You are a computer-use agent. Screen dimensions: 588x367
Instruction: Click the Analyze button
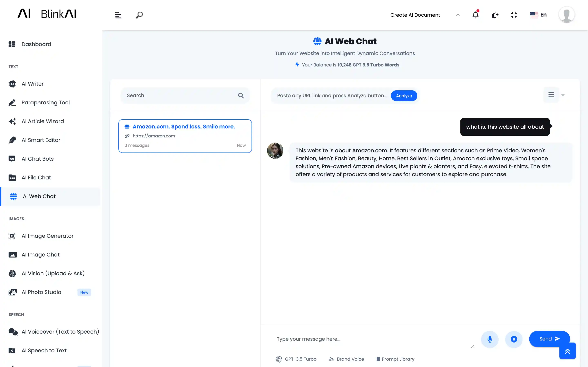click(403, 95)
